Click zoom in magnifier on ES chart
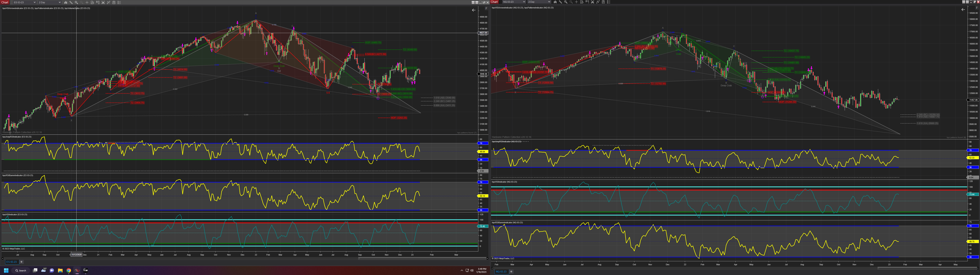 pyautogui.click(x=77, y=2)
